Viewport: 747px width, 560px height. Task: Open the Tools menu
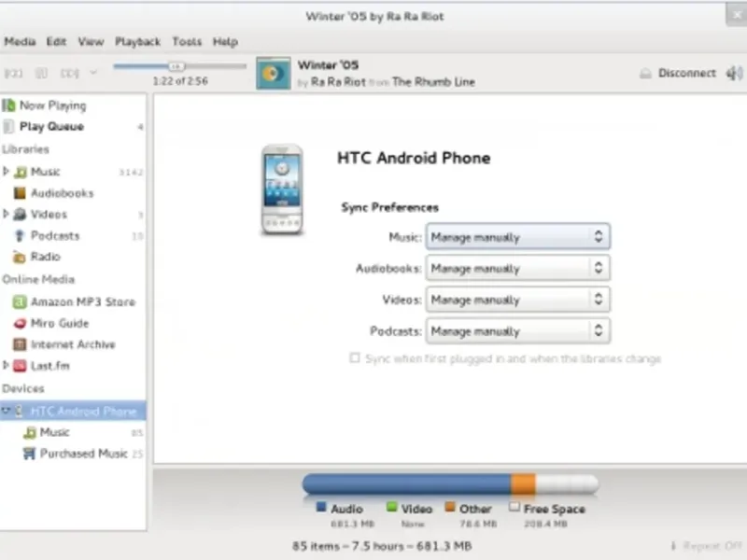(x=187, y=42)
